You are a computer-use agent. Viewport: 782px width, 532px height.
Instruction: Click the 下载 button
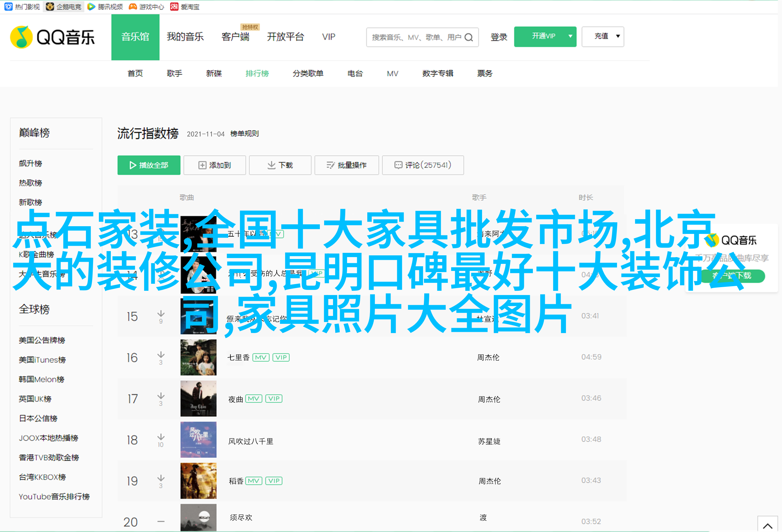point(280,165)
